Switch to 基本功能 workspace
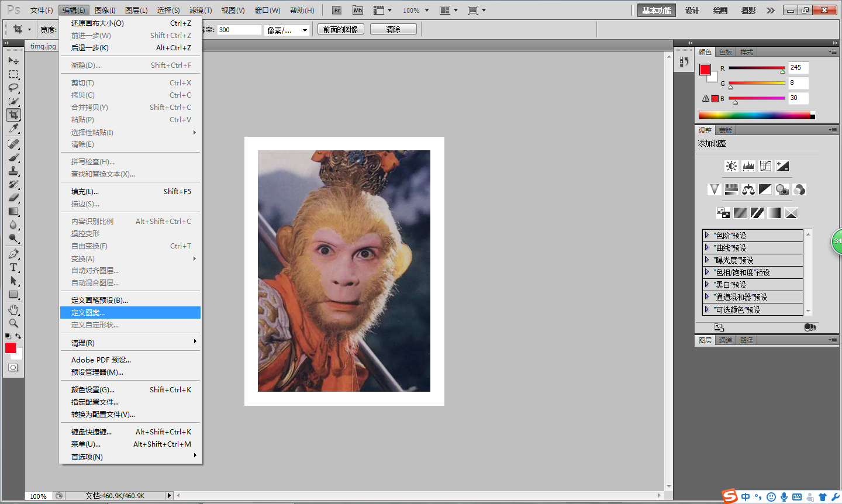Image resolution: width=842 pixels, height=504 pixels. (x=656, y=11)
